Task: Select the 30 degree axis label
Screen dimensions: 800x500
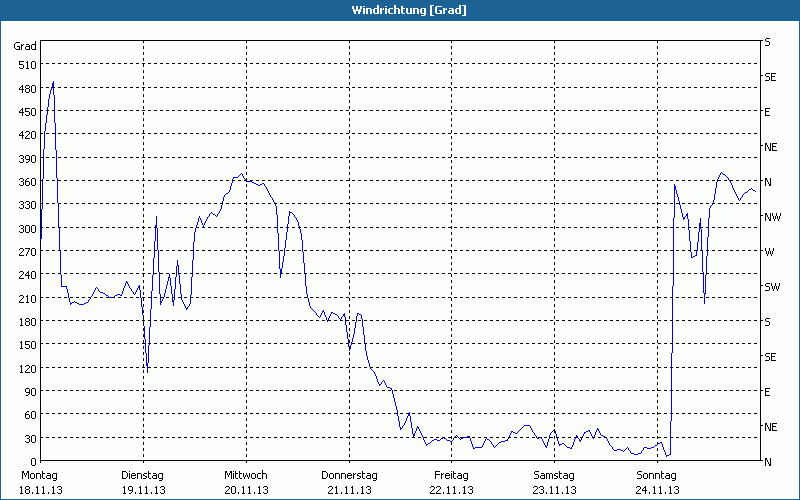Action: (x=31, y=438)
